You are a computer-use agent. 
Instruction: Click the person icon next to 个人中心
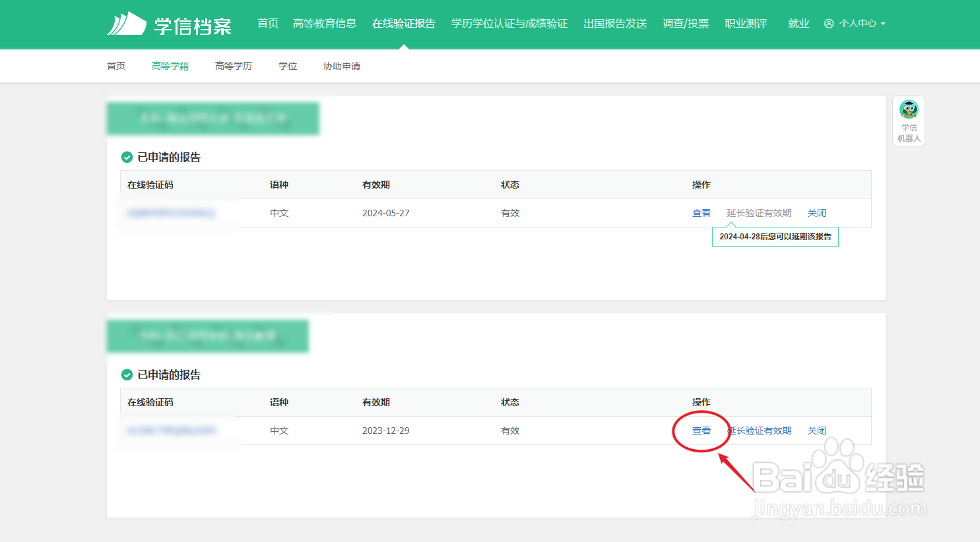[828, 23]
